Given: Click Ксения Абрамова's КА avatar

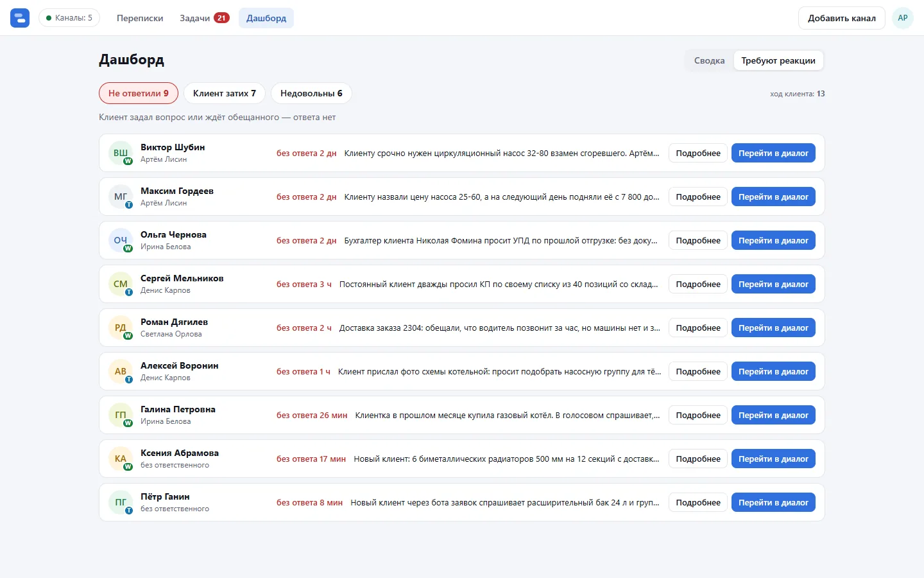Looking at the screenshot, I should point(121,459).
